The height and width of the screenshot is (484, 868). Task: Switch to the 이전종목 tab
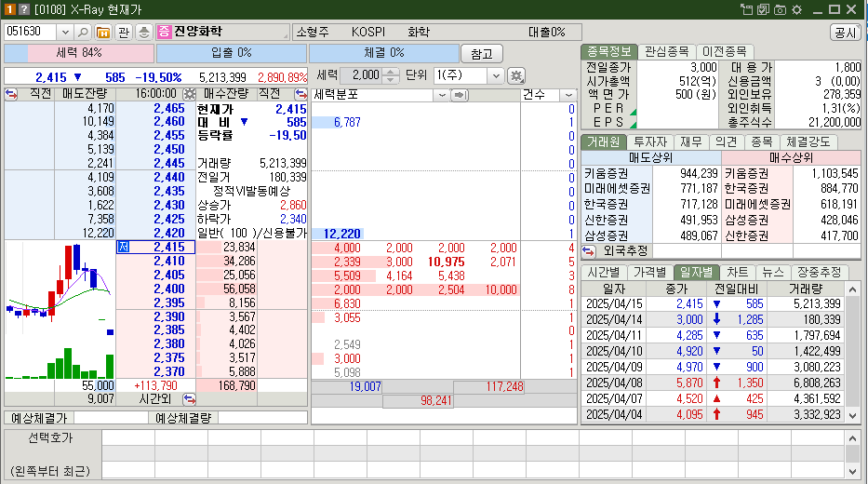pos(725,51)
